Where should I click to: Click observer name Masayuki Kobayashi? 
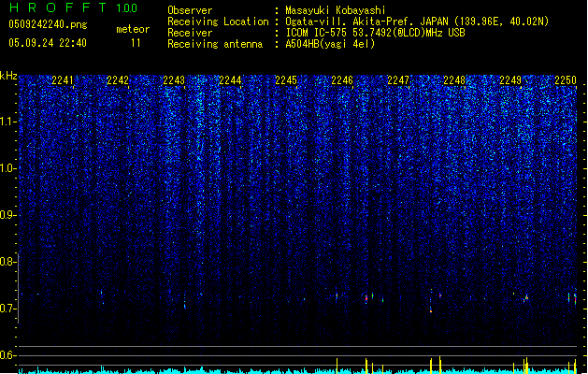(x=336, y=10)
